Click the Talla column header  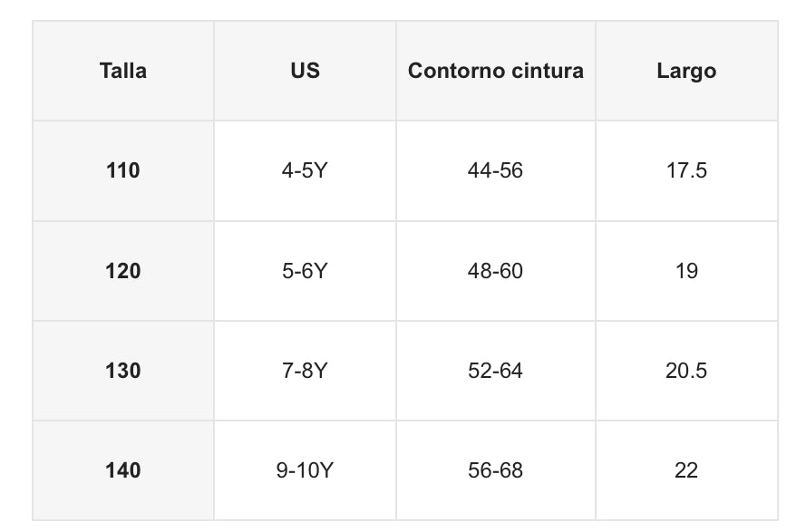[123, 71]
